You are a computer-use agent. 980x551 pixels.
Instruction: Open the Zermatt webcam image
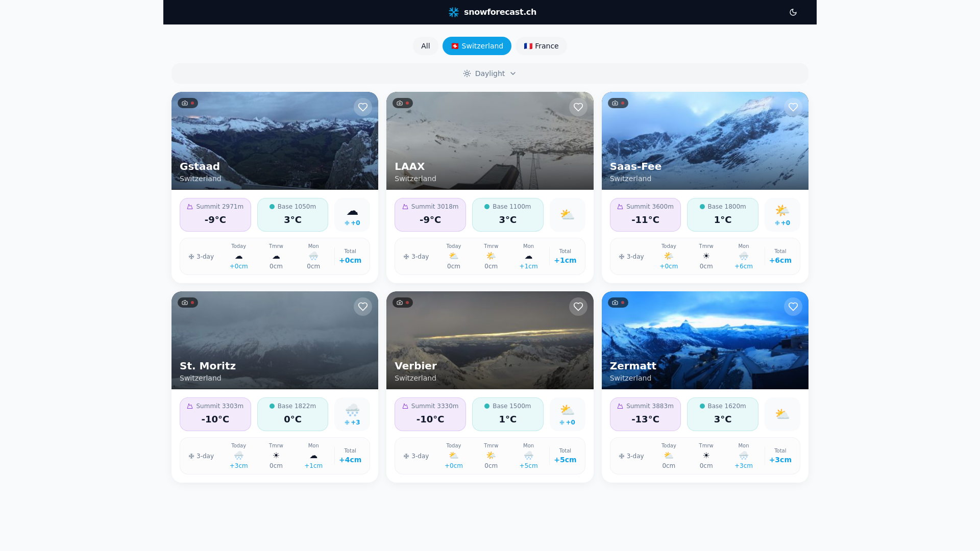[x=705, y=340]
